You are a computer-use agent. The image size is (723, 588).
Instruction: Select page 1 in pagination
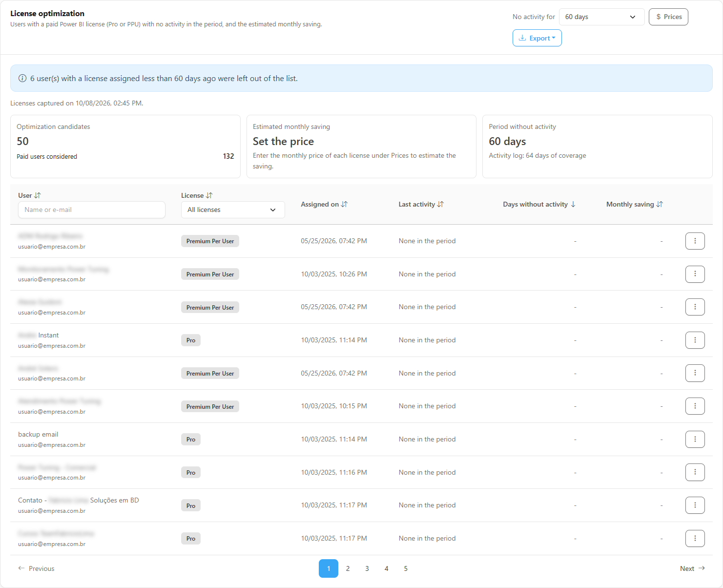click(329, 568)
